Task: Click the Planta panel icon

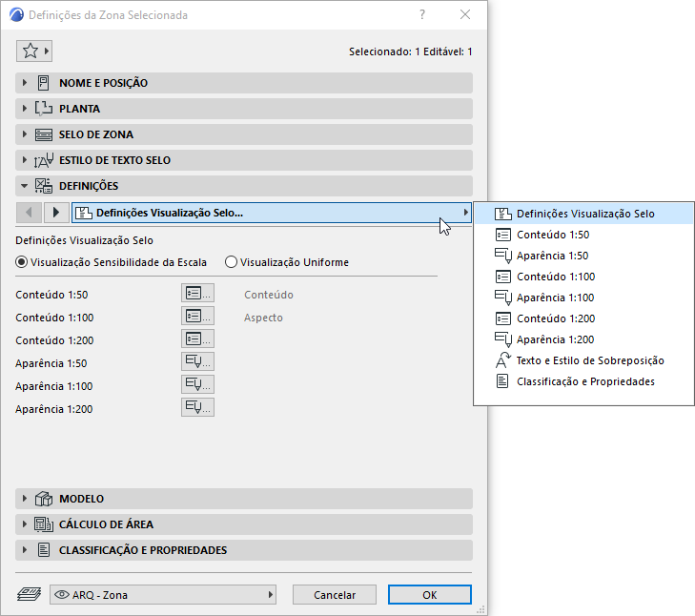Action: point(44,109)
